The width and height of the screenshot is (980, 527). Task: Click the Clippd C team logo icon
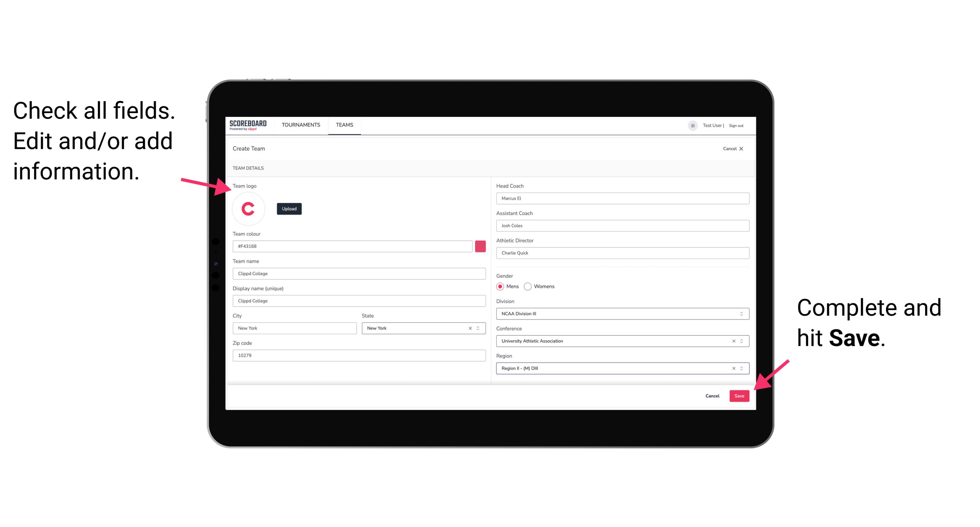pos(248,208)
